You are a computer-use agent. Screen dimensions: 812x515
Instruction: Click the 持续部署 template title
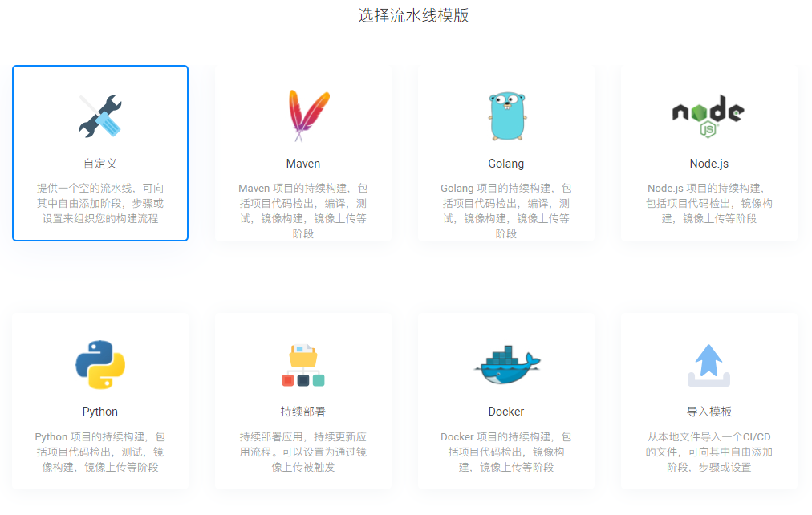point(303,412)
